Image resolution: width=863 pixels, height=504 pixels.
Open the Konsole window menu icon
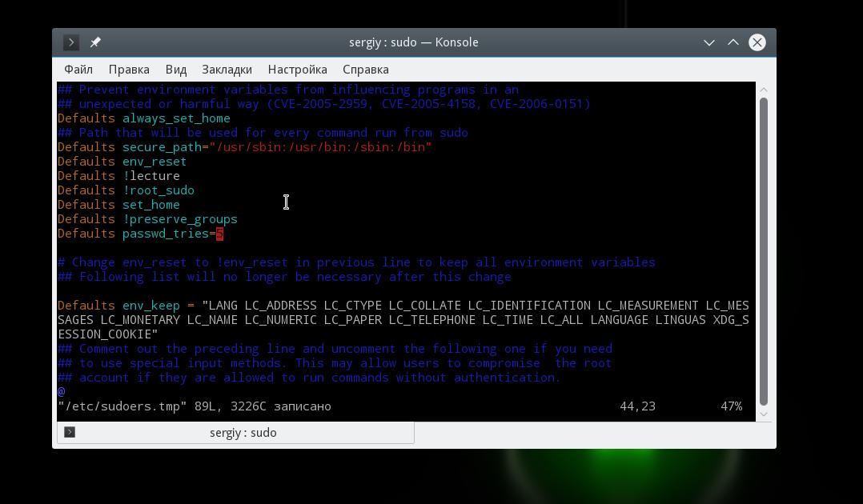click(71, 42)
